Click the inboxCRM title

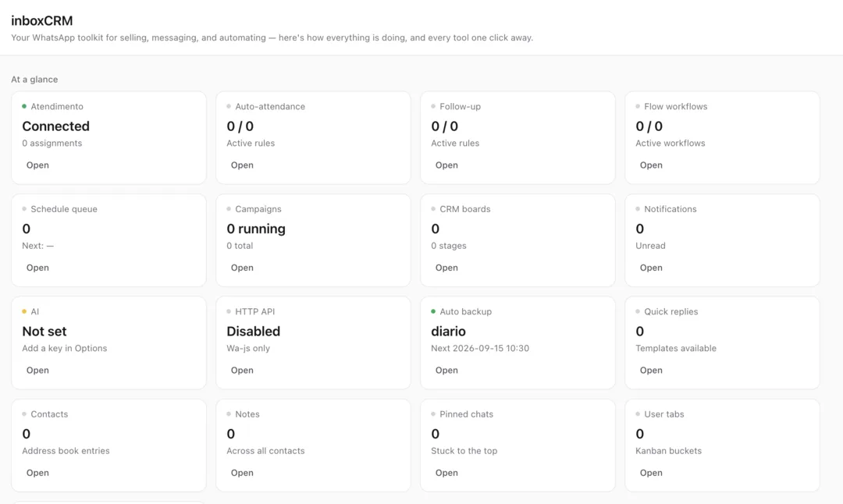tap(42, 20)
